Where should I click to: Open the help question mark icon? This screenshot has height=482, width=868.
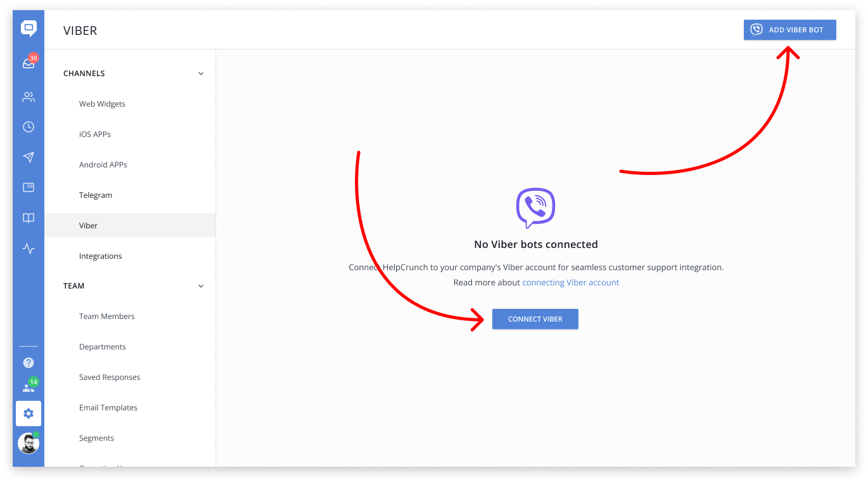point(29,363)
